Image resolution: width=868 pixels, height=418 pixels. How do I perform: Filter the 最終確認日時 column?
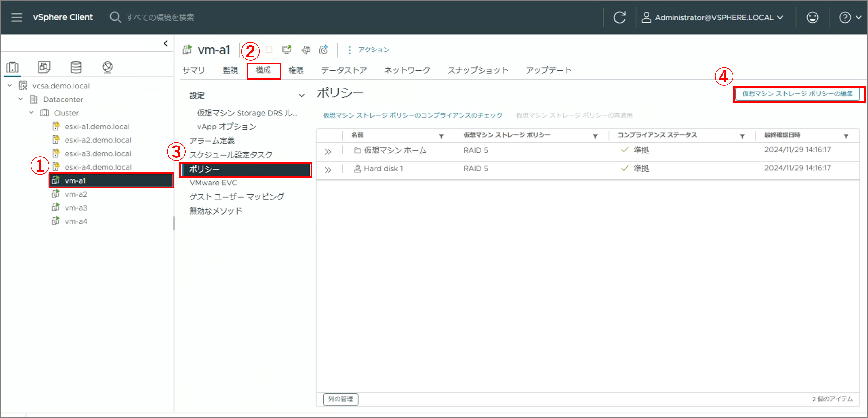pyautogui.click(x=846, y=136)
